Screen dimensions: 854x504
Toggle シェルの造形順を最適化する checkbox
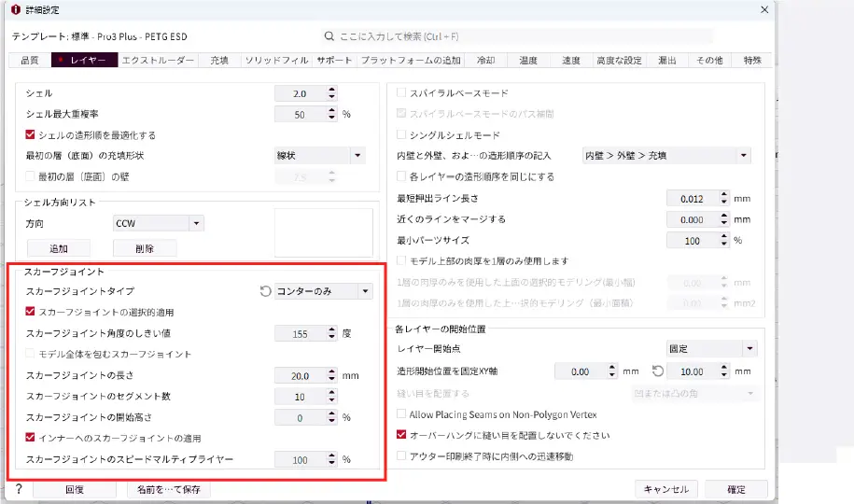tap(32, 135)
